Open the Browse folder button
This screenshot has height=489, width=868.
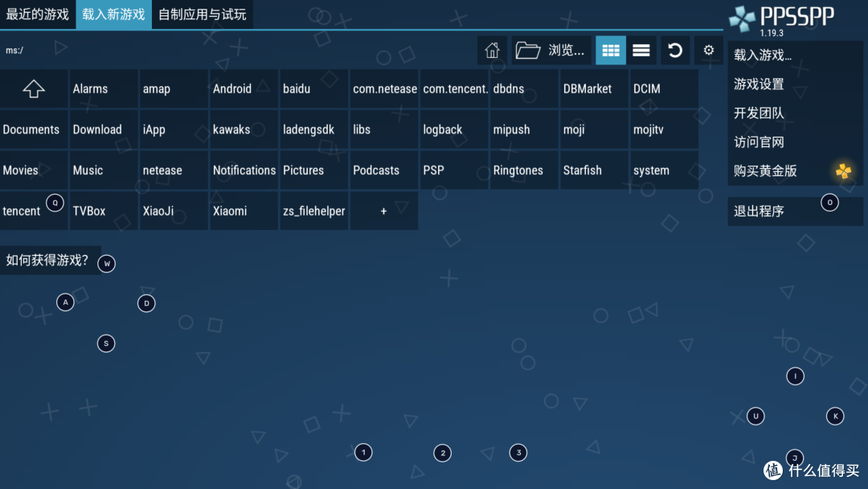coord(551,51)
